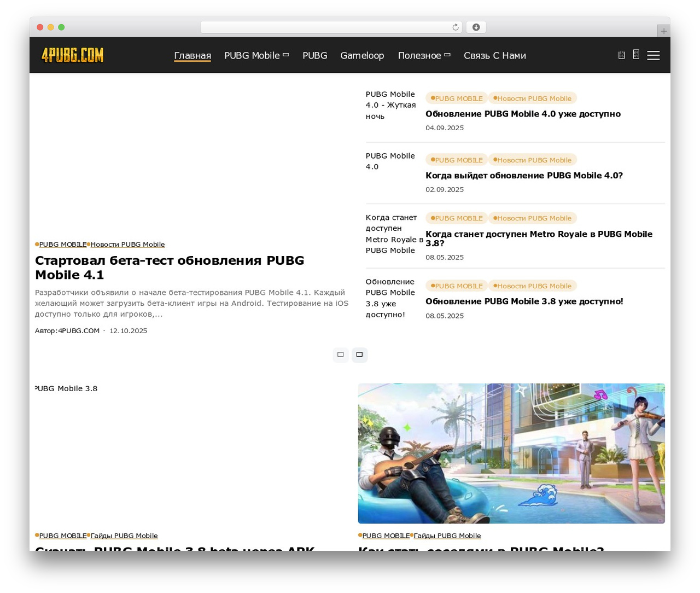Click the 4PUBG.COM site logo
Viewport: 700px width, 593px height.
(x=73, y=55)
